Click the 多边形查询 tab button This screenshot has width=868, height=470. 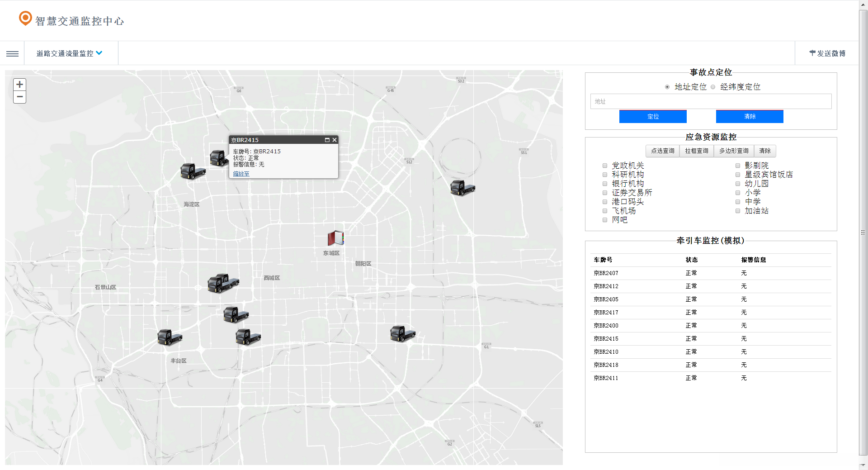pyautogui.click(x=734, y=151)
